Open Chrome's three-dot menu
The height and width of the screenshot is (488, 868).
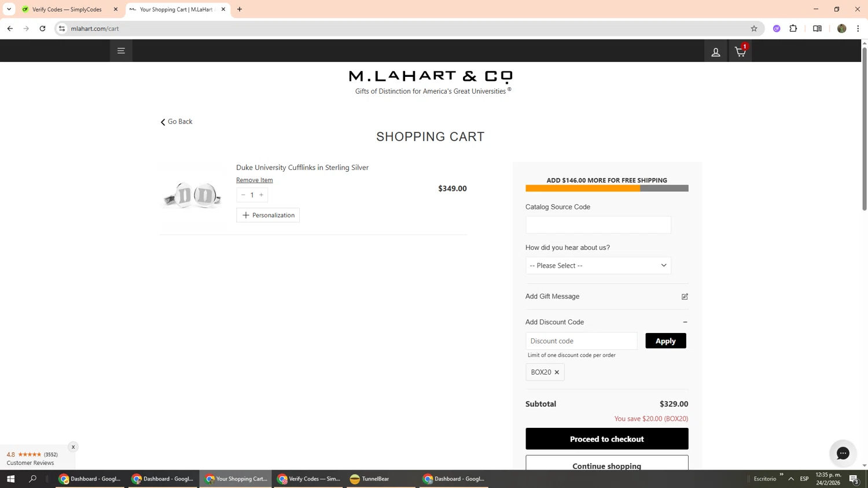tap(858, 28)
